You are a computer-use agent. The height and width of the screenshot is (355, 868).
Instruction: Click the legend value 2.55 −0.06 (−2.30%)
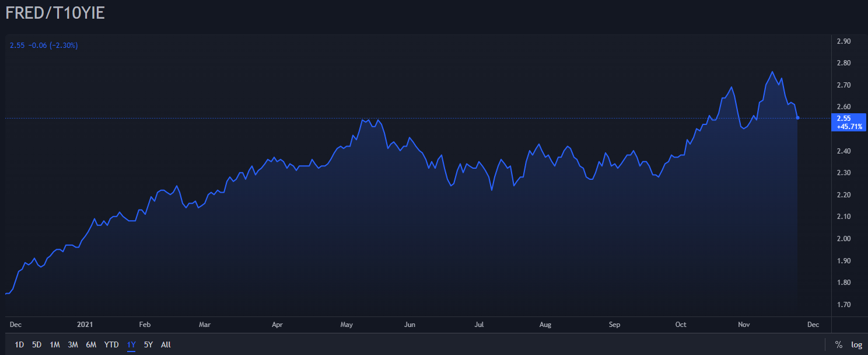click(x=44, y=46)
